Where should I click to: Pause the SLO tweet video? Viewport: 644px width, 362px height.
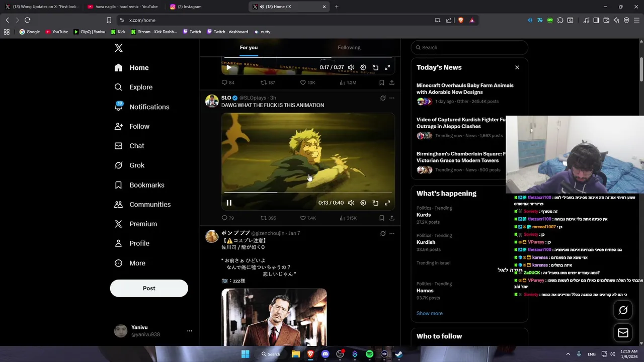pos(229,203)
